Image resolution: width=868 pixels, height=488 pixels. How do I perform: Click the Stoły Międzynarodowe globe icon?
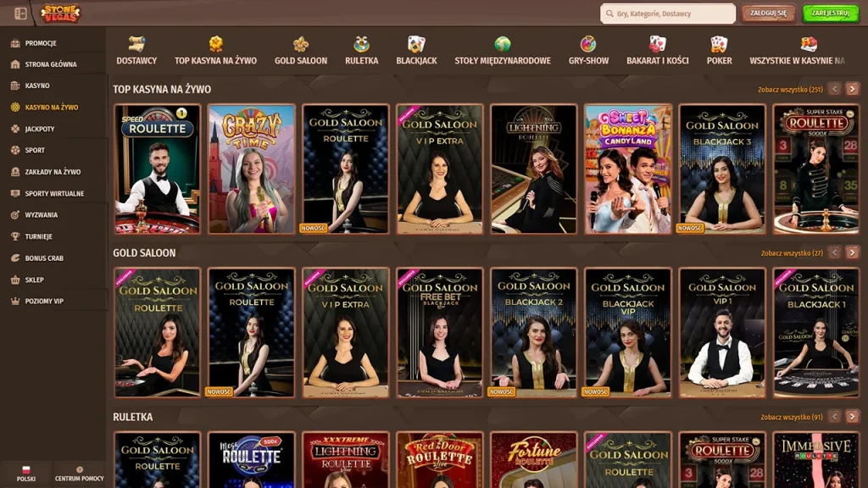pos(503,44)
